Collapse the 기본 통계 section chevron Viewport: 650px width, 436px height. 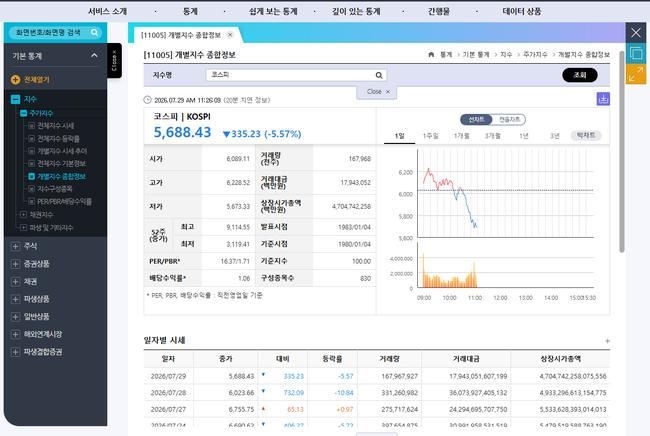pos(95,55)
